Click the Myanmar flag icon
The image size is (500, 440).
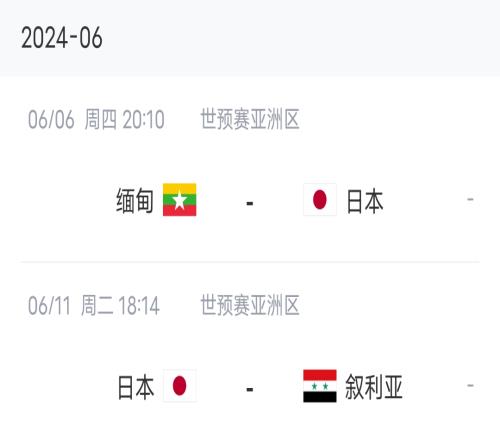(179, 200)
